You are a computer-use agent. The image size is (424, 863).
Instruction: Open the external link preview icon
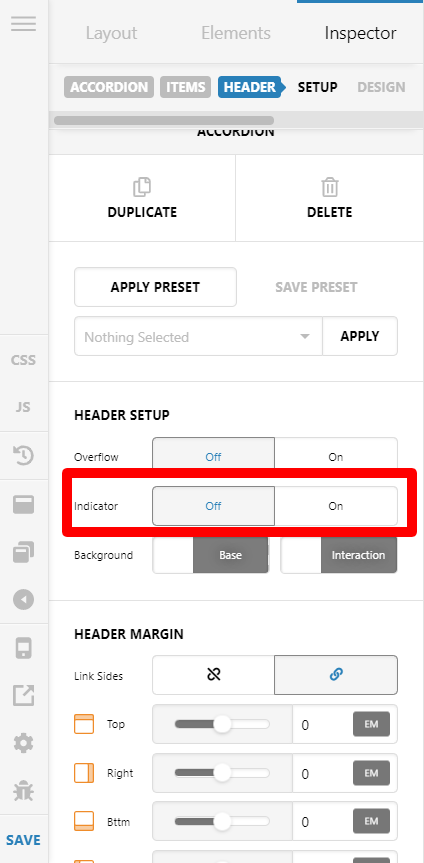[24, 696]
